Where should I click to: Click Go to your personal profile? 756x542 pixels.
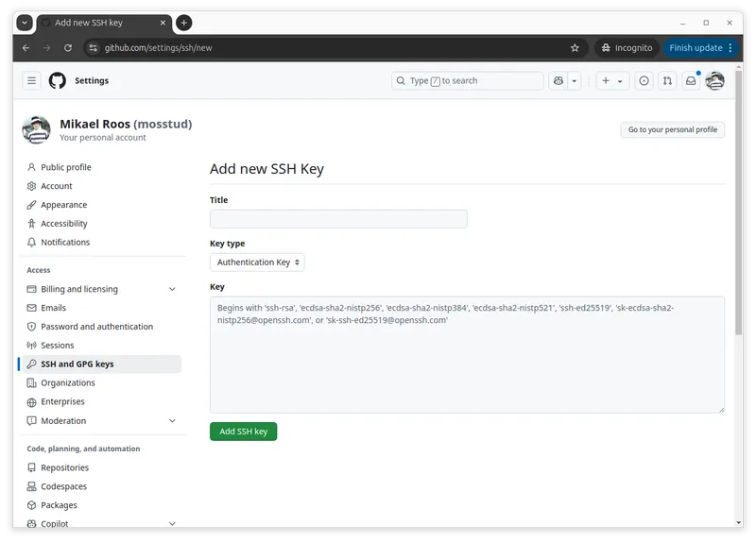[x=672, y=130]
